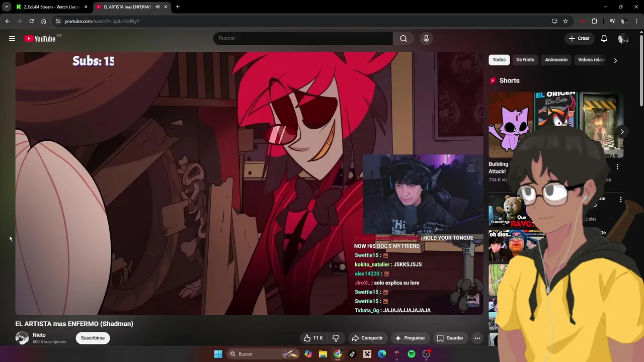Select the De Nieto filter chip
This screenshot has height=362, width=644.
click(x=525, y=60)
